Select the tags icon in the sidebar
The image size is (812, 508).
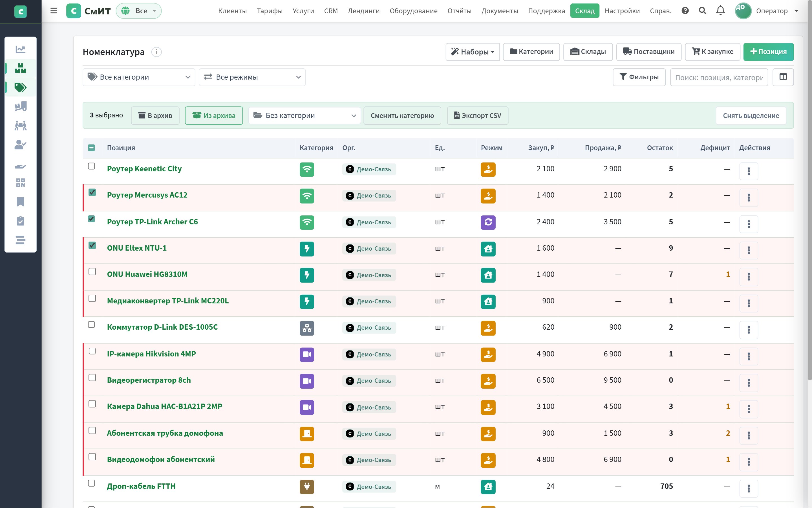coord(21,88)
